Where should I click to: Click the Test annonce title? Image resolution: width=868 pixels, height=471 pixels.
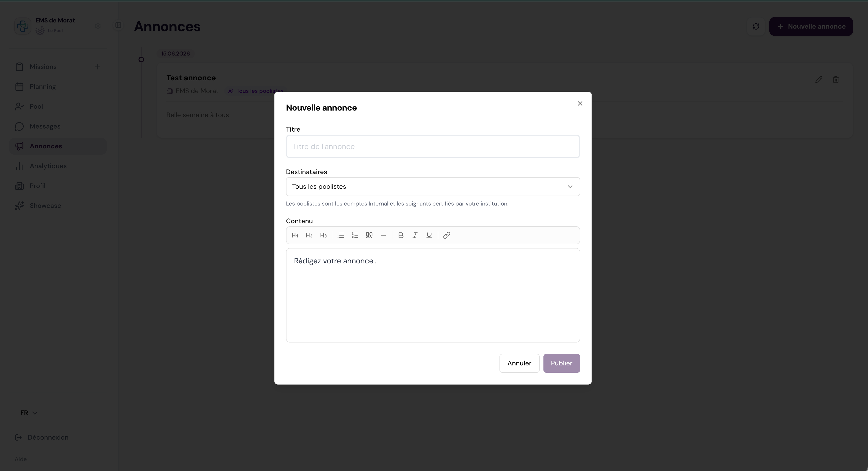click(x=191, y=78)
